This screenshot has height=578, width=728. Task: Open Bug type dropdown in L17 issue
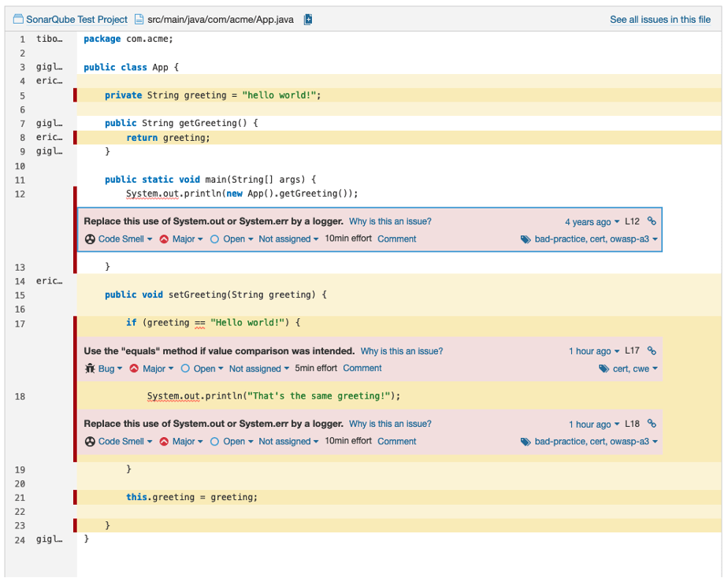(x=110, y=369)
